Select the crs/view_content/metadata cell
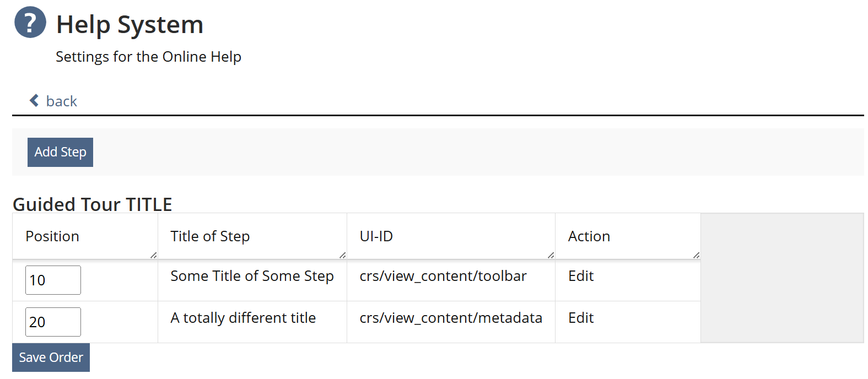 451,318
